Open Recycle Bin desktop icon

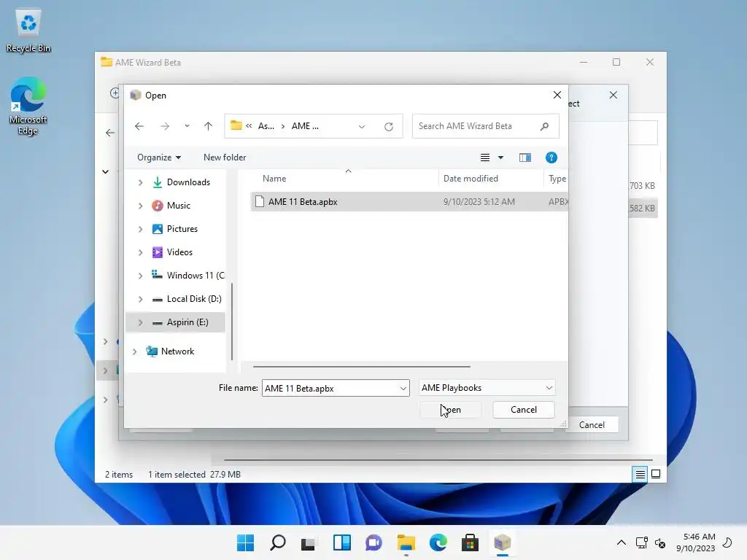tap(28, 31)
